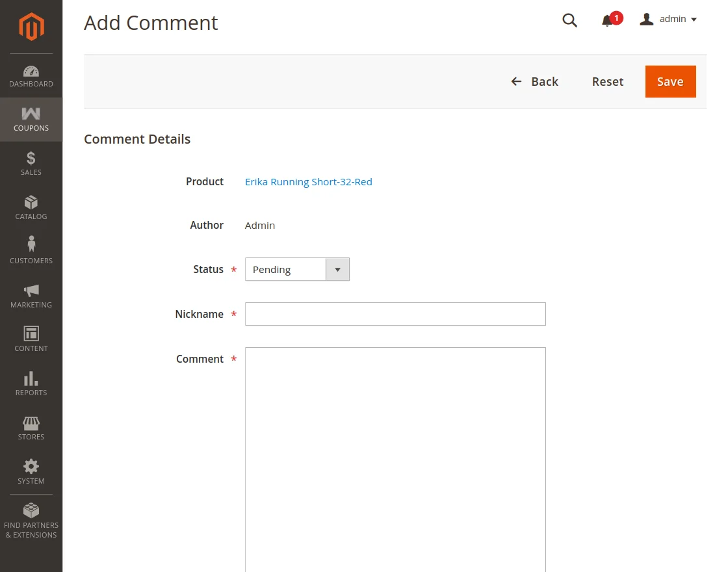
Task: Click the search magnifier icon
Action: pyautogui.click(x=569, y=20)
